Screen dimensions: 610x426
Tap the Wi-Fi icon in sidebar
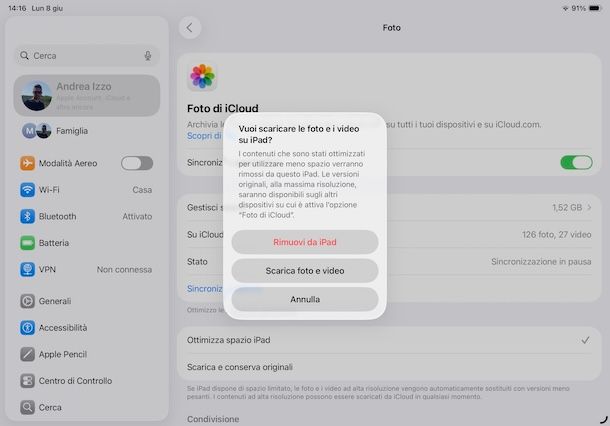[x=27, y=190]
